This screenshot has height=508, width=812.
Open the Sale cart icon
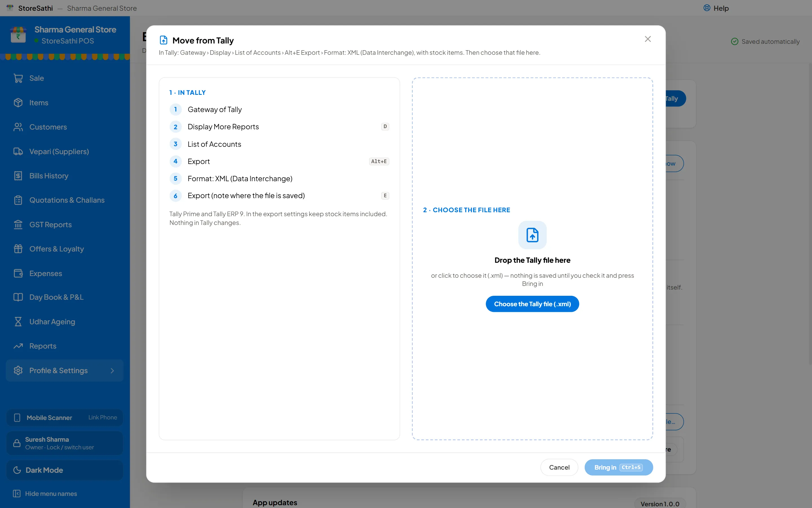tap(18, 78)
